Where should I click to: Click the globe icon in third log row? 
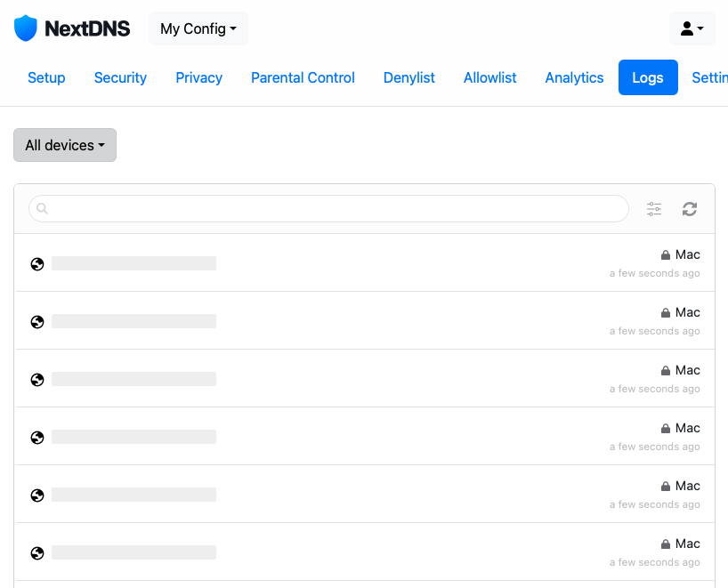point(37,379)
